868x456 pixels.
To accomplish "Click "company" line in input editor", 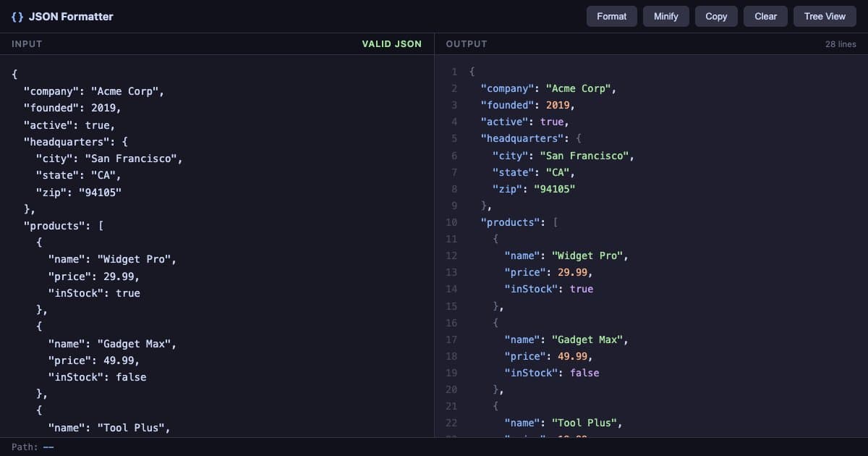I will [94, 91].
